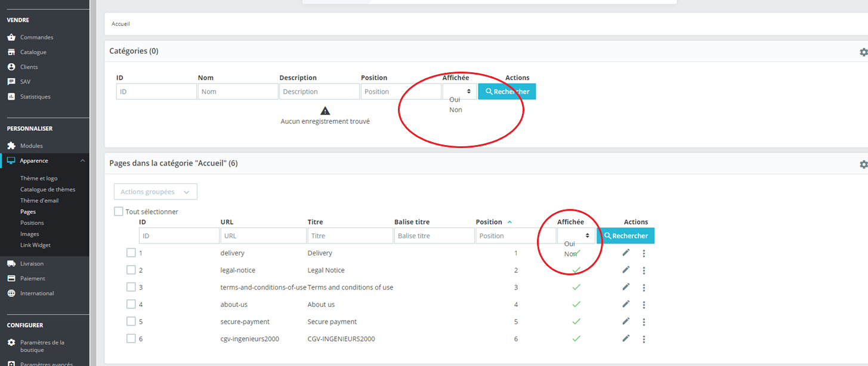Click the Statistiques chart icon
Image resolution: width=868 pixels, height=366 pixels.
(x=11, y=97)
